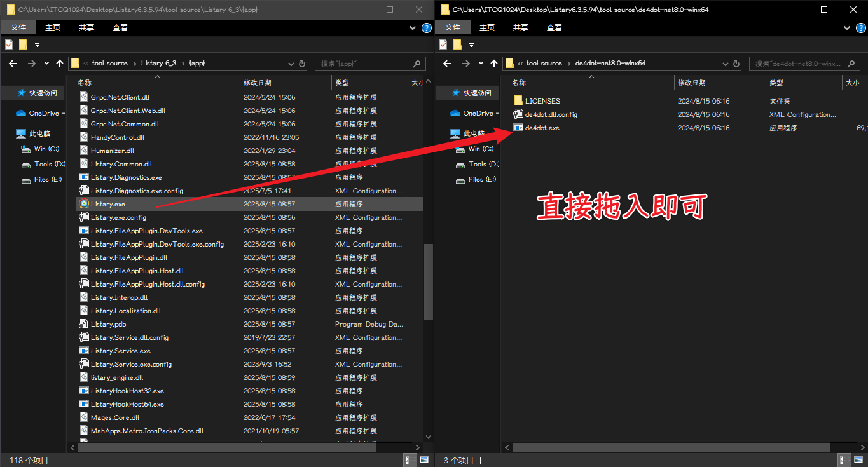Select de4dot.exe icon in right window
The width and height of the screenshot is (868, 467).
518,128
